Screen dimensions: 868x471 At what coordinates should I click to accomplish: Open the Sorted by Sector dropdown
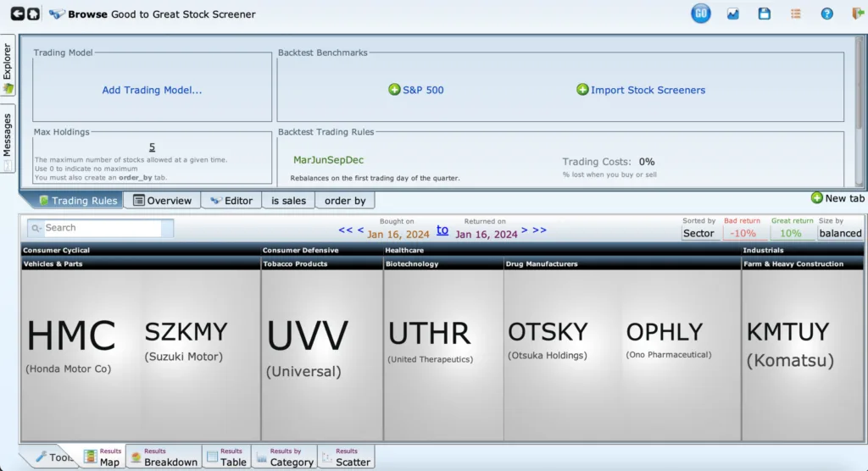tap(698, 233)
